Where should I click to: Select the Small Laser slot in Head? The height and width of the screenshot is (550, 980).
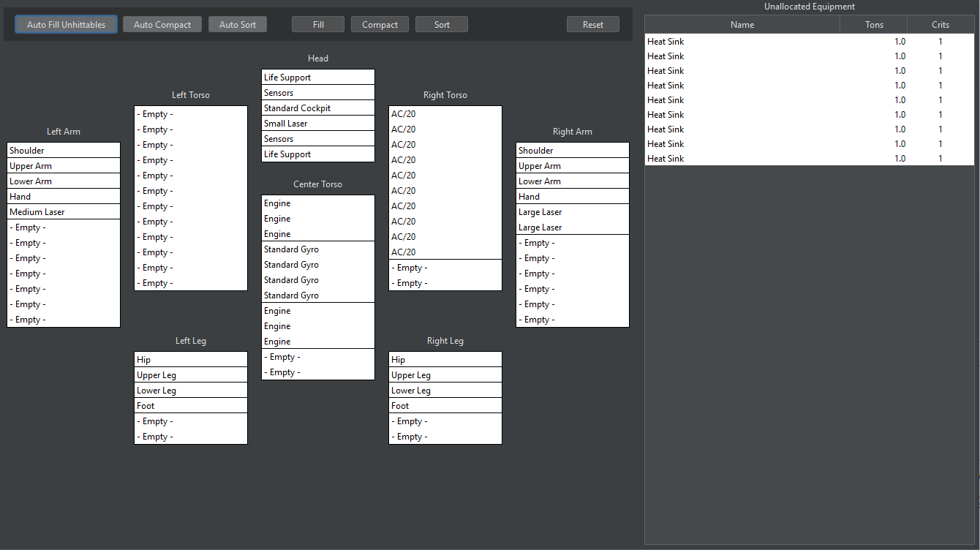(x=318, y=124)
